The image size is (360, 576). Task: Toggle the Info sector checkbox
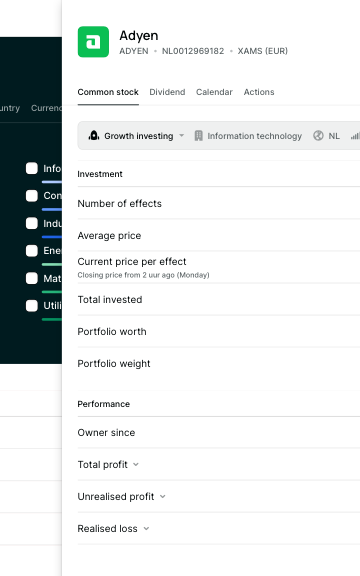(32, 168)
